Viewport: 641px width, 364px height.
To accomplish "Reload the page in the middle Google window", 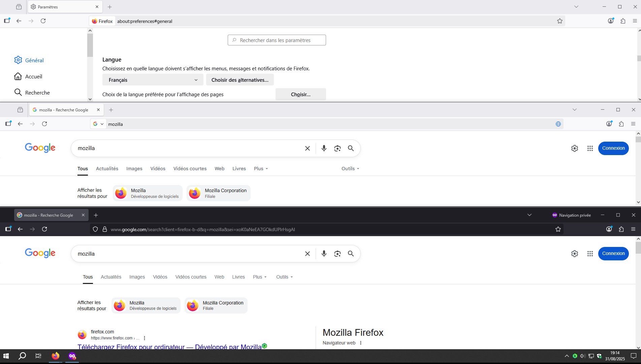I will pos(44,124).
